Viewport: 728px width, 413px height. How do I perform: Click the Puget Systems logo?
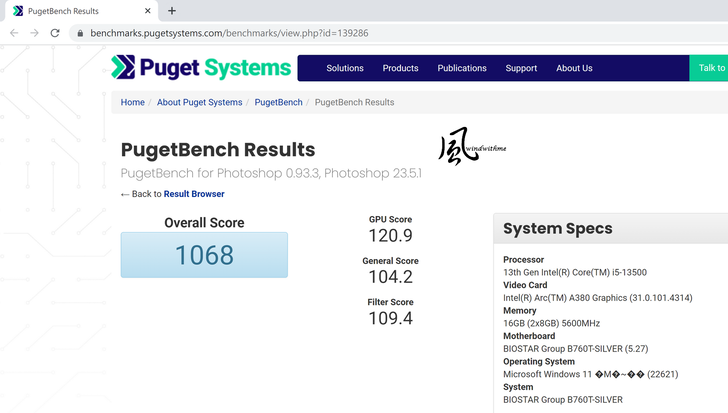click(201, 68)
